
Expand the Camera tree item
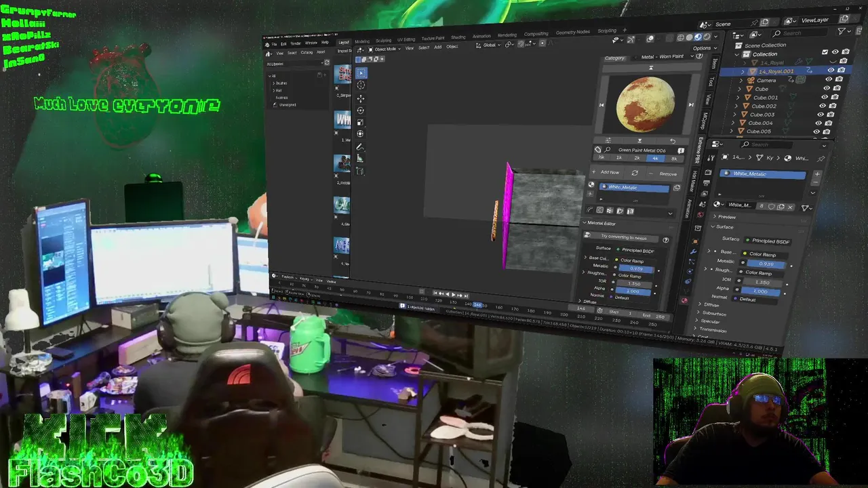[x=743, y=80]
